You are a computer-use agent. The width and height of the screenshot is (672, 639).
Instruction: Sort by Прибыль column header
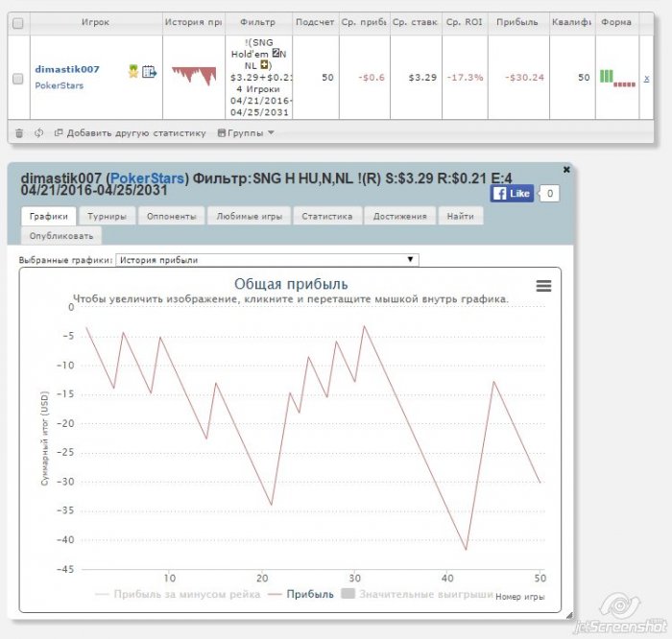[x=517, y=22]
